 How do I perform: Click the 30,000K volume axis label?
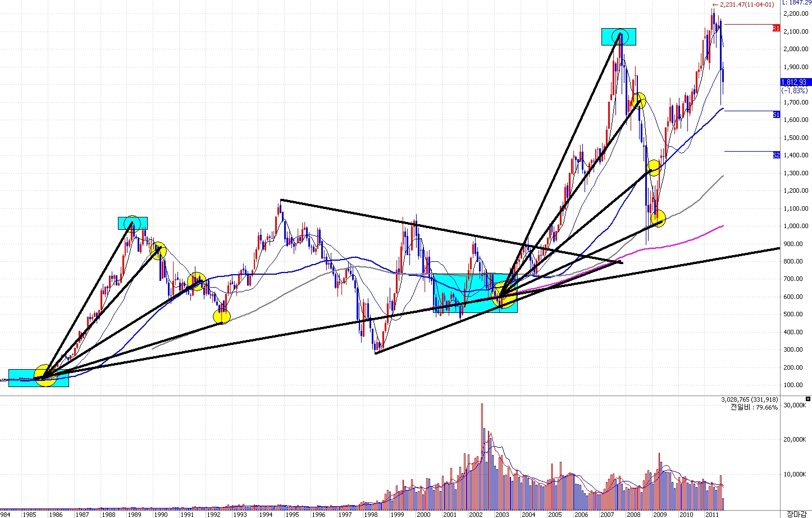tap(796, 405)
